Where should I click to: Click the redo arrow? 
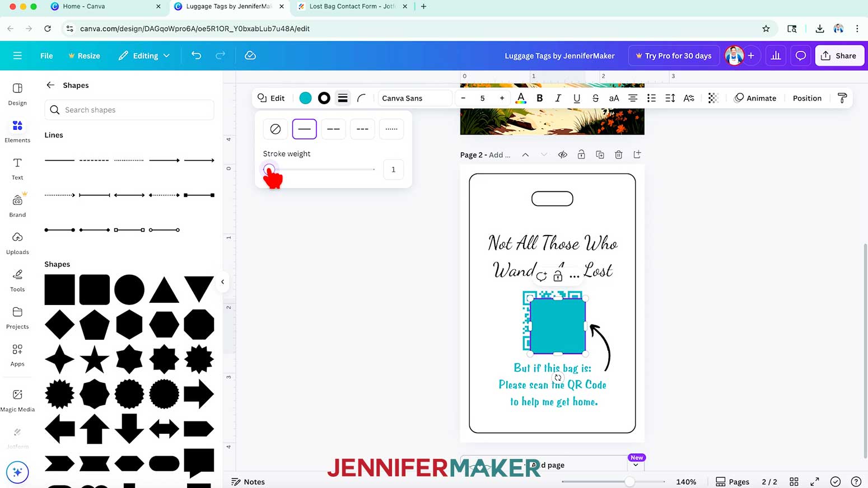pos(220,55)
